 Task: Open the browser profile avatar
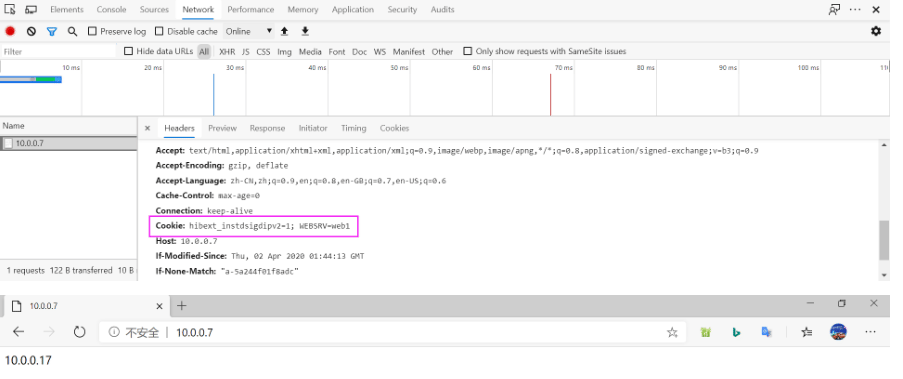[x=838, y=332]
